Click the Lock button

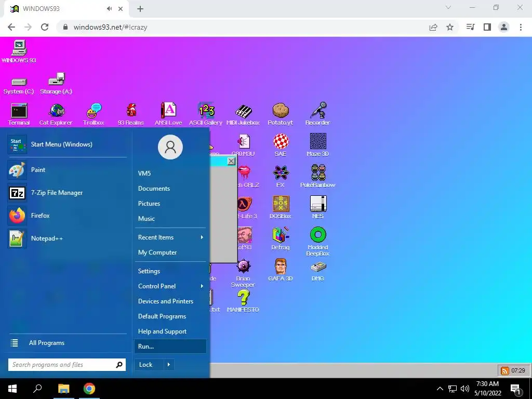(x=149, y=365)
